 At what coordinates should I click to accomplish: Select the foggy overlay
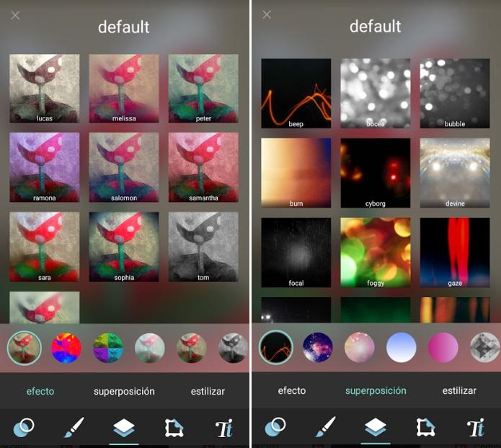pyautogui.click(x=376, y=252)
